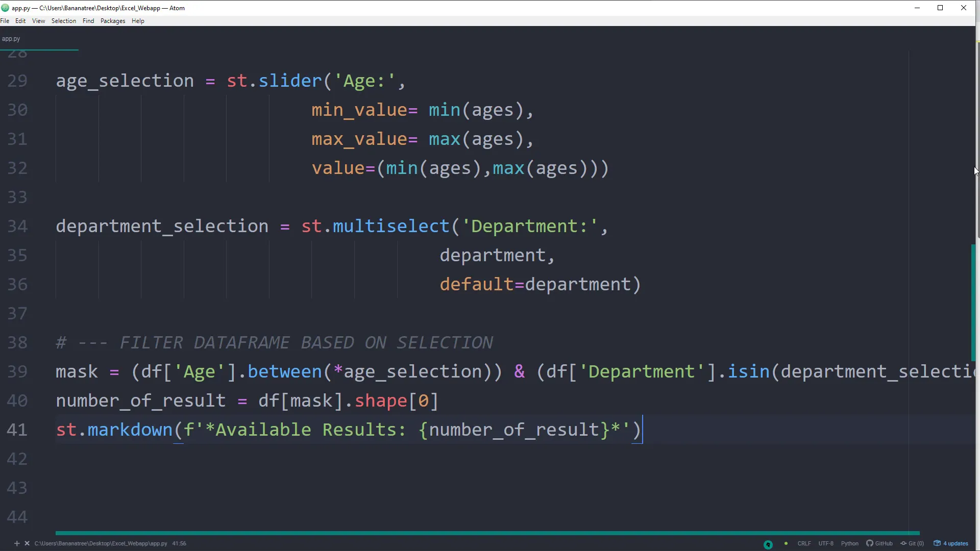The height and width of the screenshot is (551, 980).
Task: Select the app.py tab
Action: tap(11, 38)
